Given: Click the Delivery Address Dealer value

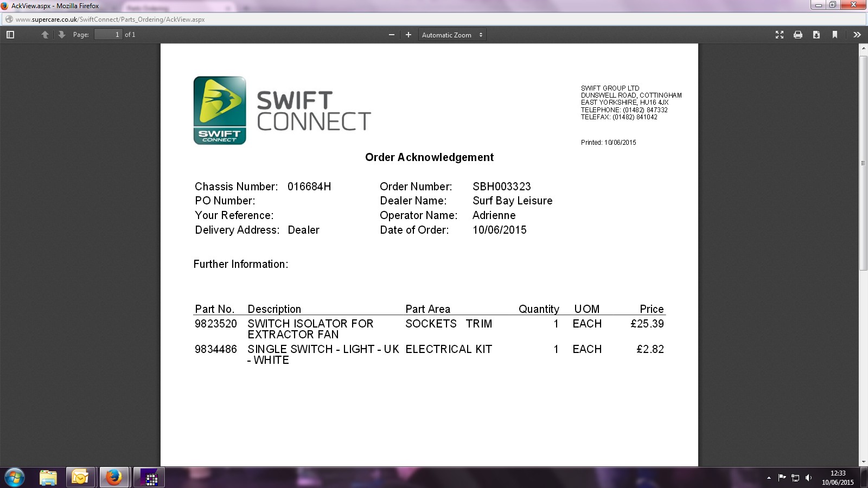Looking at the screenshot, I should coord(304,230).
